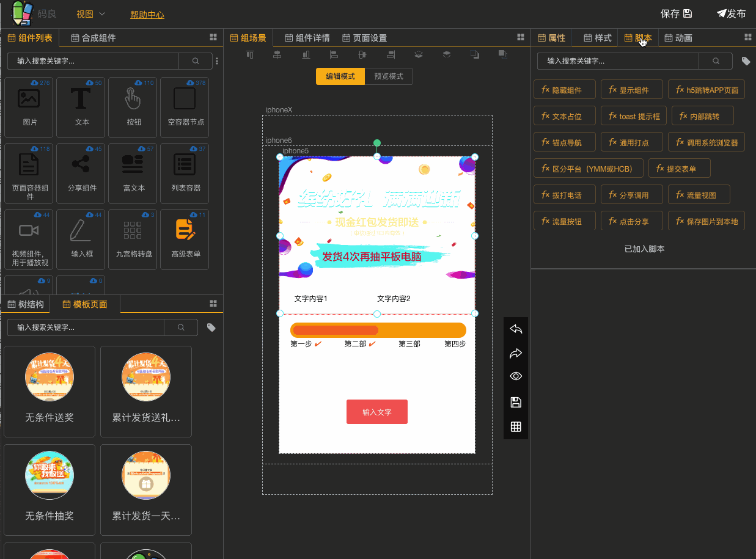The image size is (756, 559).
Task: Click the tag icon beside template search
Action: click(x=211, y=327)
